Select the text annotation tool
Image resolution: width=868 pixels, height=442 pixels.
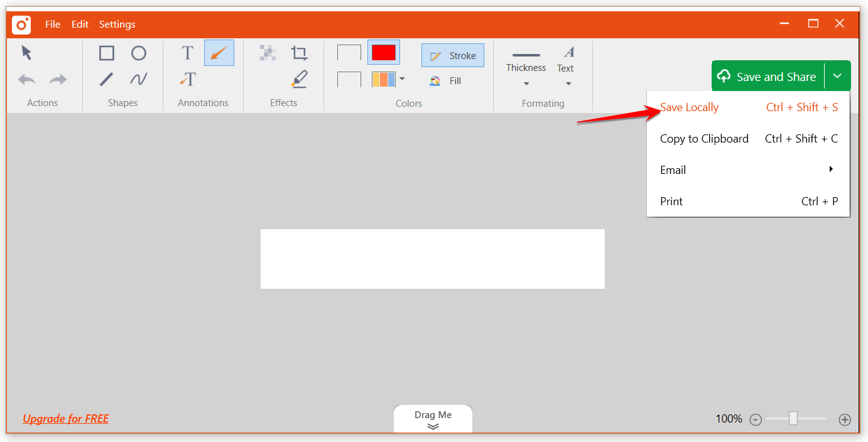[187, 53]
